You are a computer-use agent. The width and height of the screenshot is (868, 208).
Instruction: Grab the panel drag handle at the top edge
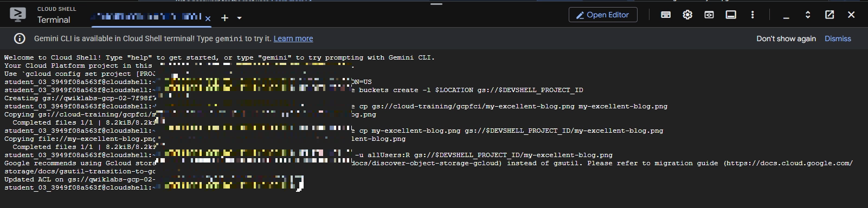tap(436, 4)
